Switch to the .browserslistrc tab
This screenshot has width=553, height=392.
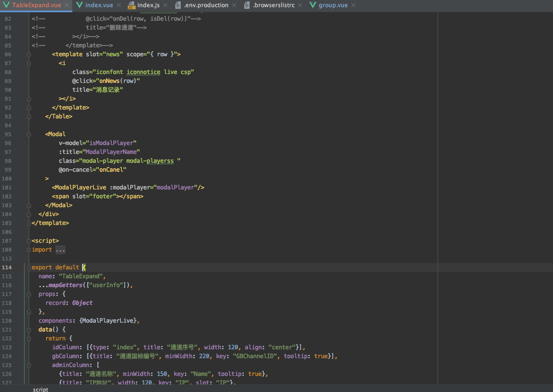point(274,5)
